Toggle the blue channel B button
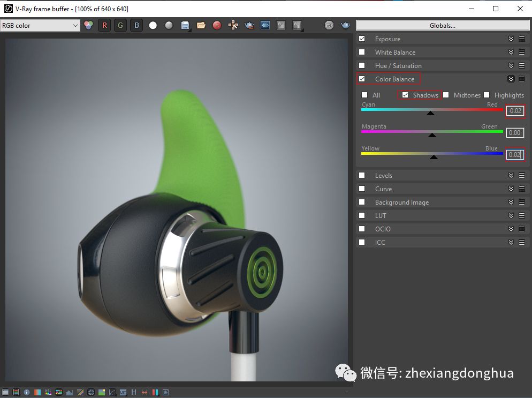 click(x=136, y=26)
